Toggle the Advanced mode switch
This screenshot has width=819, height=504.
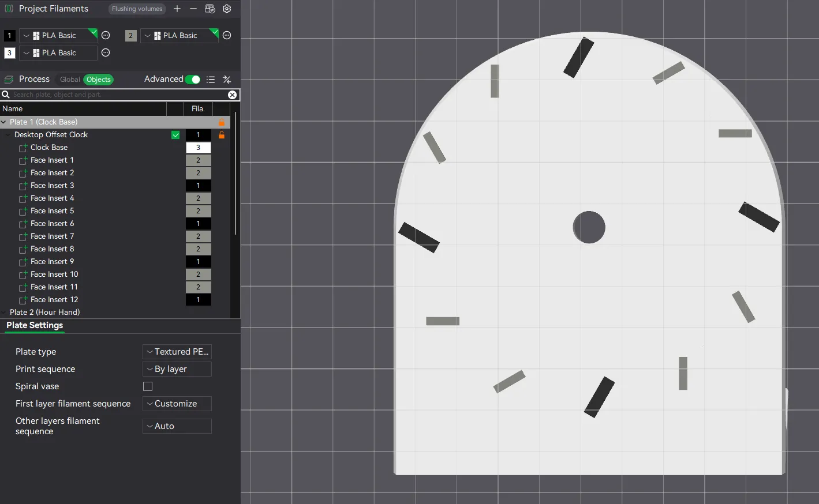pos(193,80)
